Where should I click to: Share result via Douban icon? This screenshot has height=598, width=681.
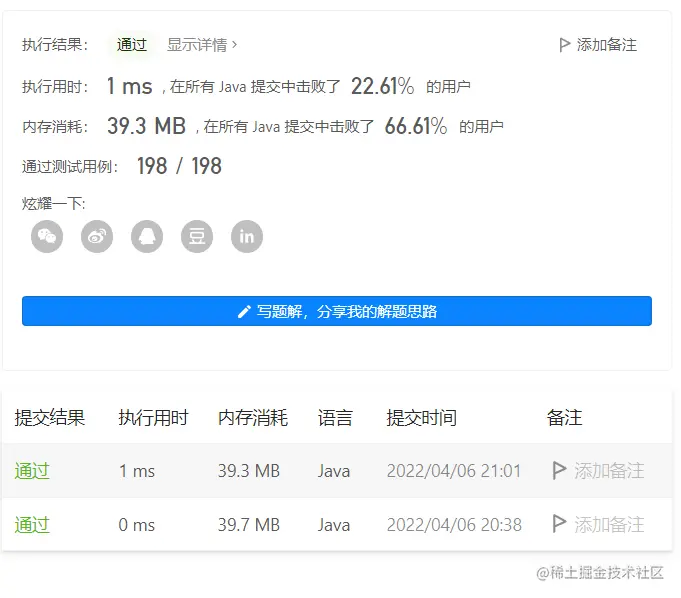(x=197, y=237)
